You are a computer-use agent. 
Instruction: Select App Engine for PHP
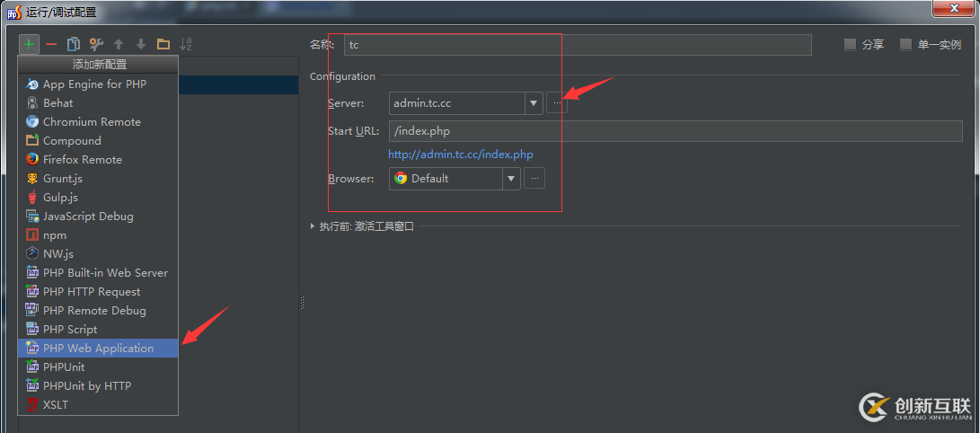click(x=98, y=84)
